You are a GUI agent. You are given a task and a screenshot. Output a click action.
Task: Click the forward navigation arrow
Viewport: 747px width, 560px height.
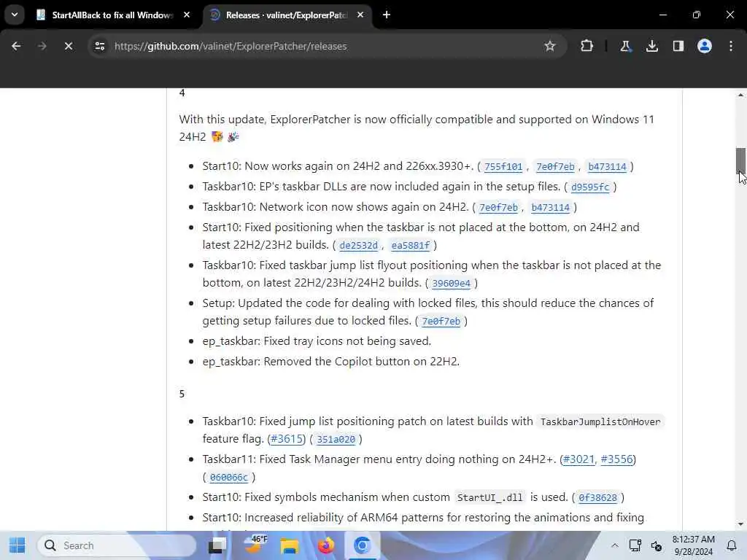click(x=42, y=46)
